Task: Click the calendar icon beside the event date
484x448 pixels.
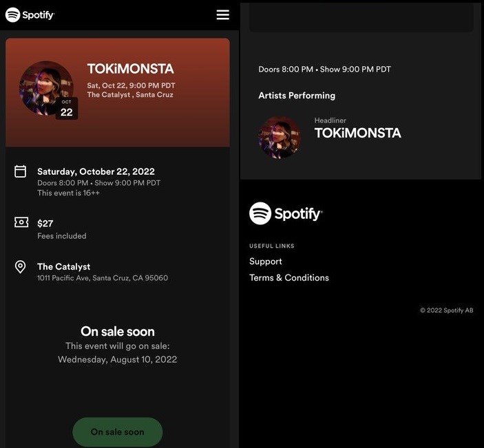Action: 21,171
